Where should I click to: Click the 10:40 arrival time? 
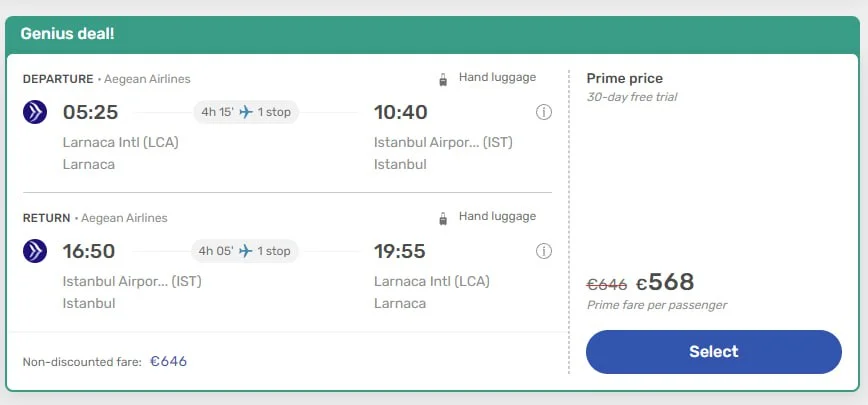401,112
